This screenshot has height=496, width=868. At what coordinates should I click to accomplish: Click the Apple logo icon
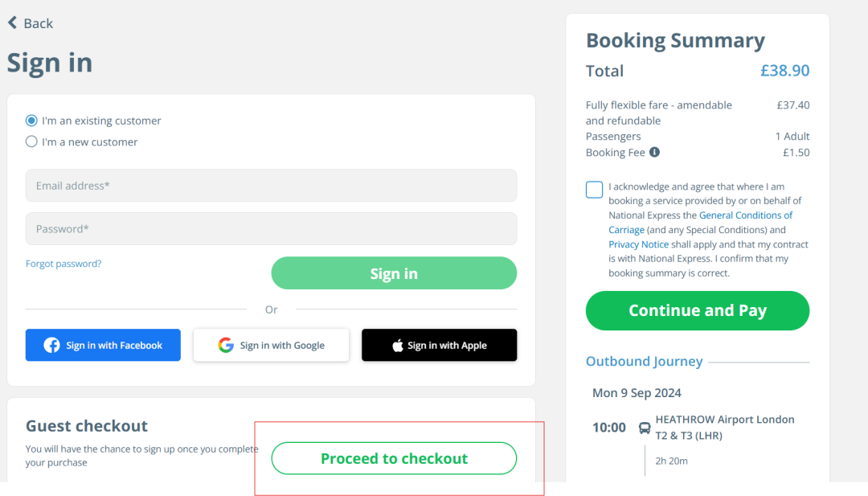[397, 346]
